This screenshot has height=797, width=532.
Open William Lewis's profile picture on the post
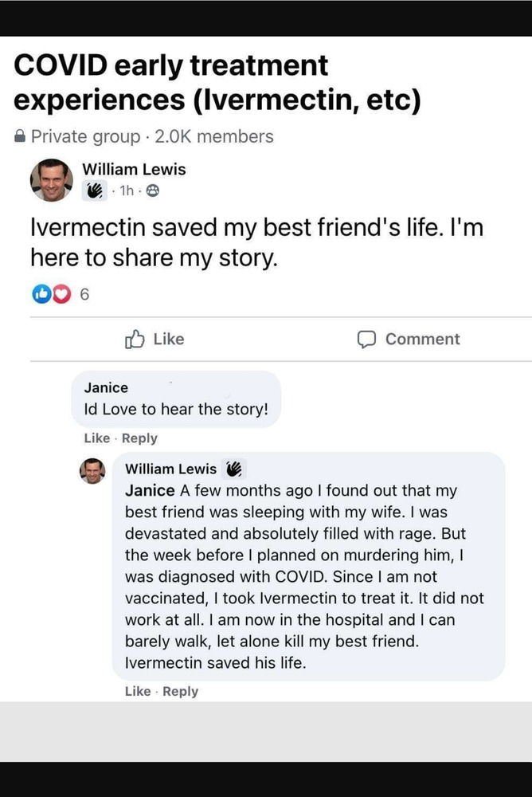click(51, 180)
